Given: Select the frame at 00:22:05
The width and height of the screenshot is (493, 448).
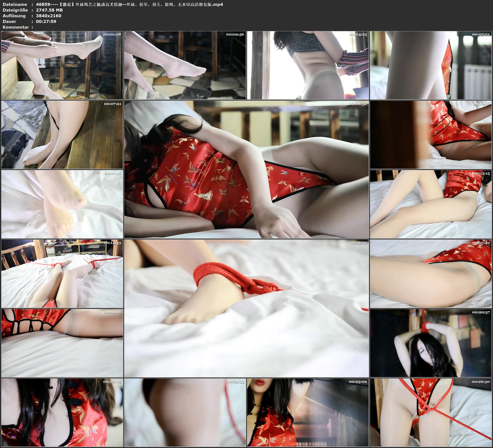Looking at the screenshot, I should pos(62,412).
